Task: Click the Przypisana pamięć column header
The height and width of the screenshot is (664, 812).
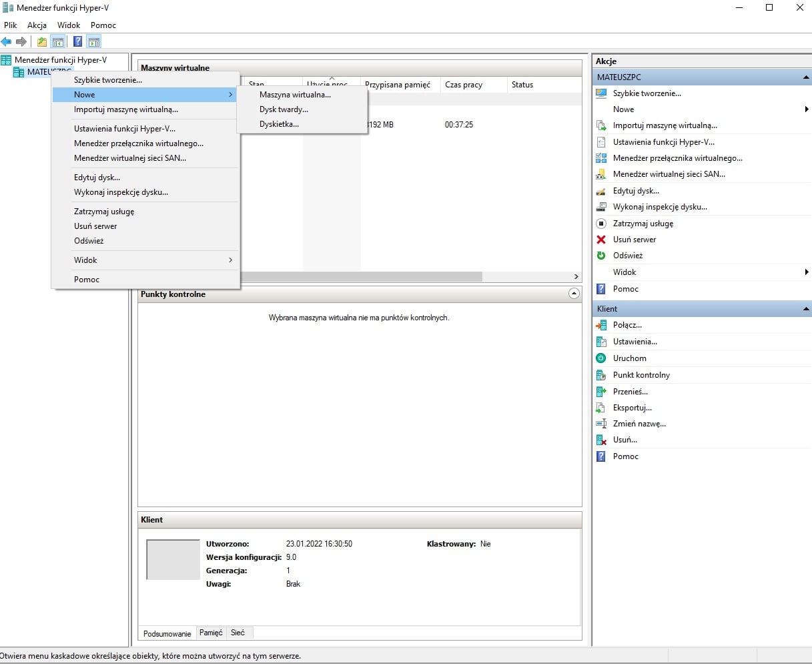Action: pos(400,85)
